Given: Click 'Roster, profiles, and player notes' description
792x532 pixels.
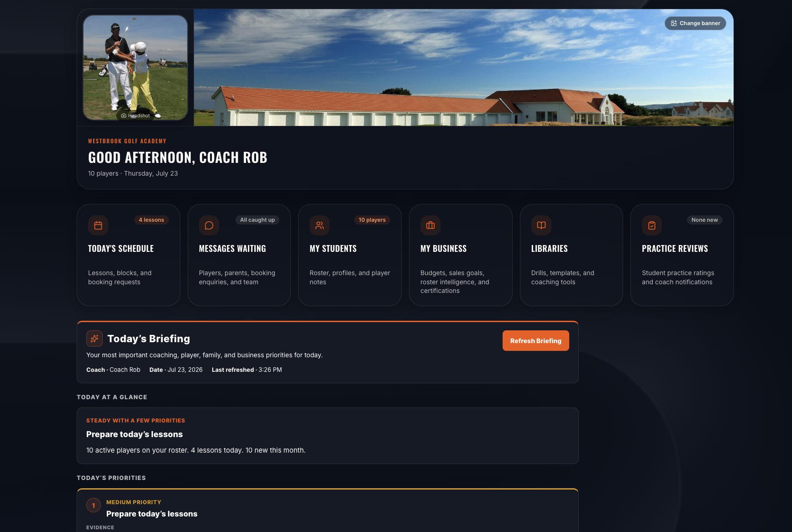Looking at the screenshot, I should [350, 277].
